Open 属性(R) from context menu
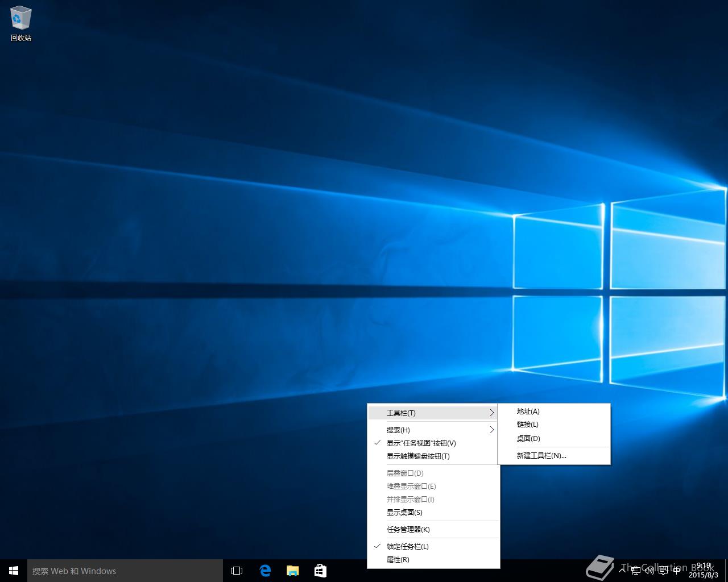This screenshot has width=728, height=582. (x=433, y=560)
